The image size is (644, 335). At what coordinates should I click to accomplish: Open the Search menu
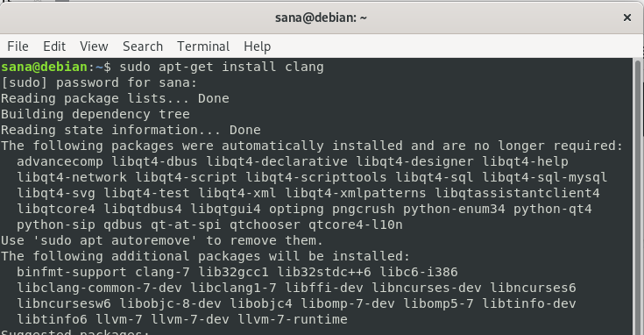[x=143, y=46]
